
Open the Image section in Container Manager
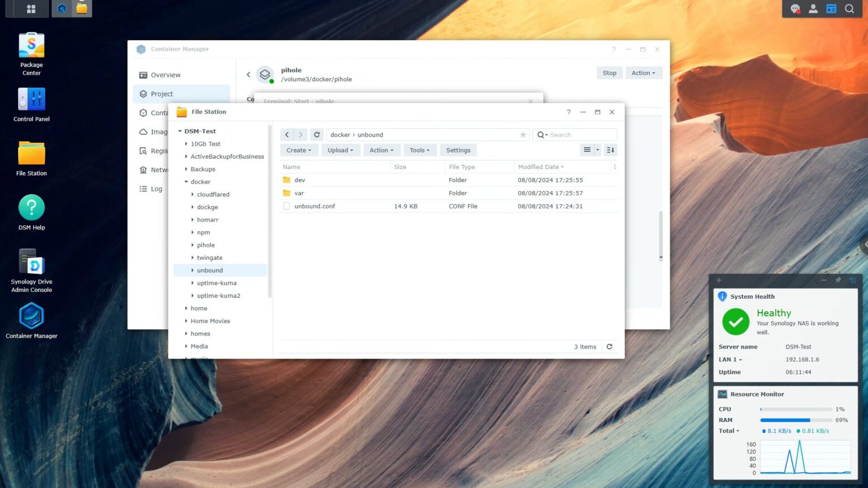(x=144, y=132)
